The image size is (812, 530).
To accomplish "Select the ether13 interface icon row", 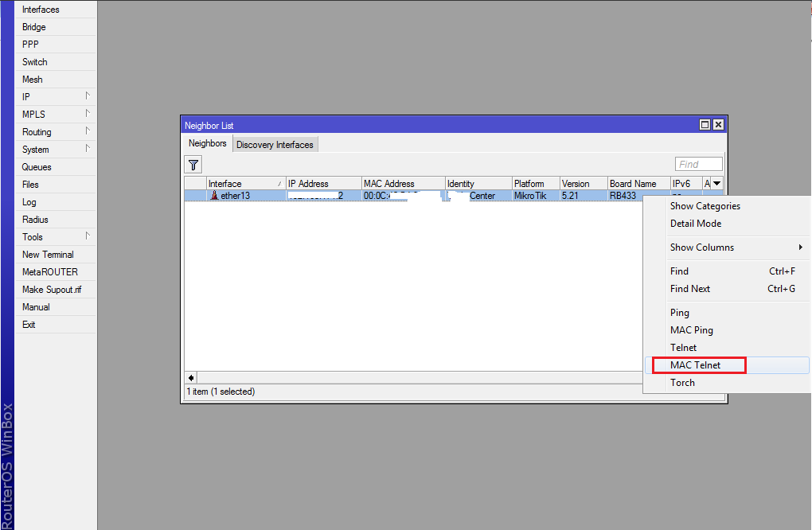I will 214,196.
